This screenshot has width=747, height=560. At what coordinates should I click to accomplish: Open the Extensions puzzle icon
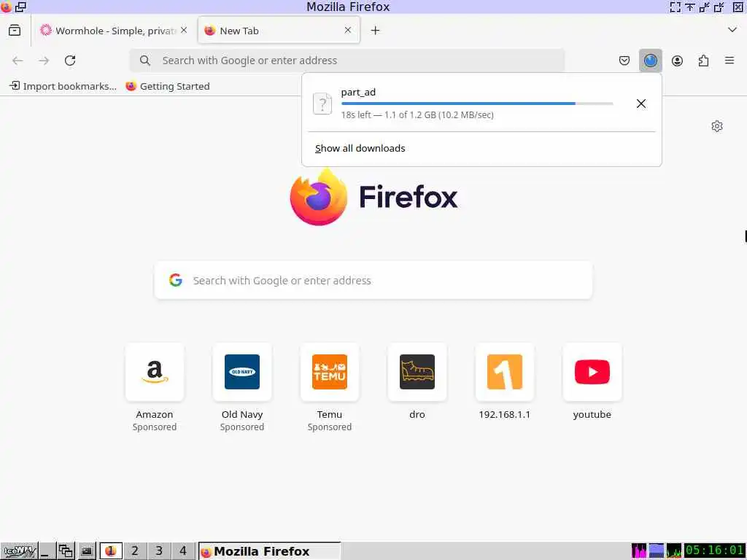click(703, 61)
